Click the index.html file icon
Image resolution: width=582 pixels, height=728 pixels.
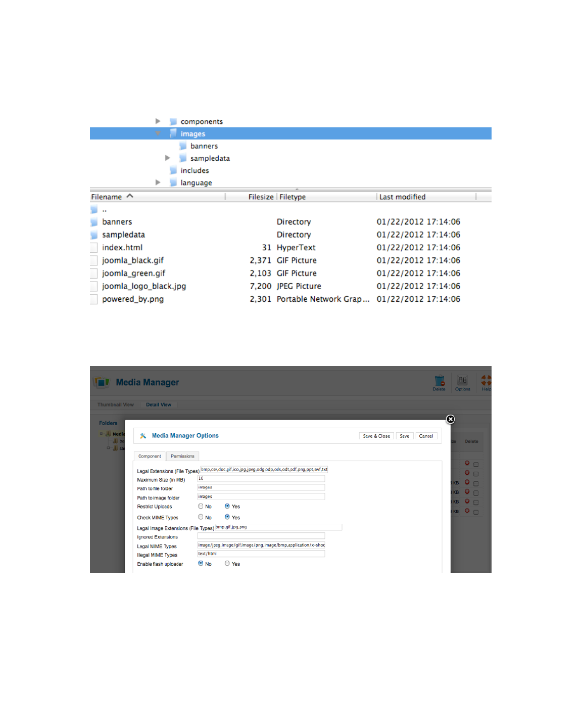pyautogui.click(x=93, y=248)
